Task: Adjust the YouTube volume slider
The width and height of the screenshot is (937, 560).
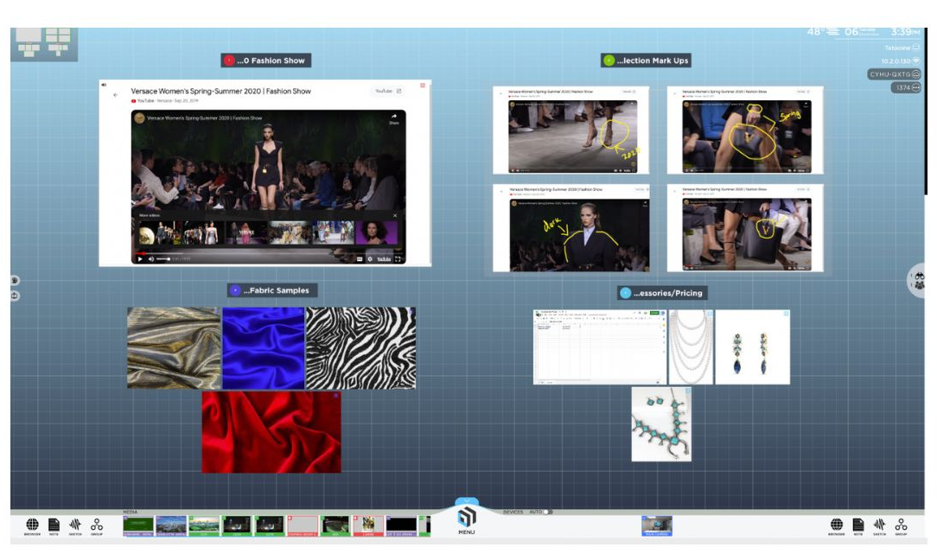Action: pos(163,258)
